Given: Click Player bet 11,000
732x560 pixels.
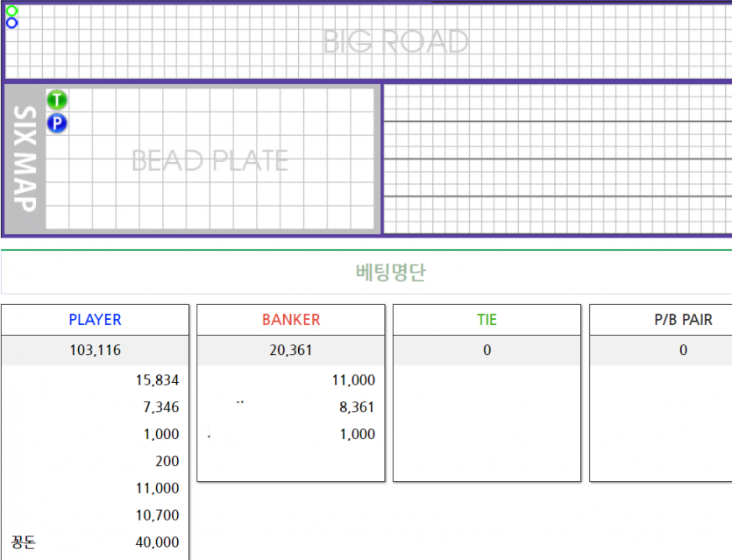Looking at the screenshot, I should pyautogui.click(x=157, y=488).
